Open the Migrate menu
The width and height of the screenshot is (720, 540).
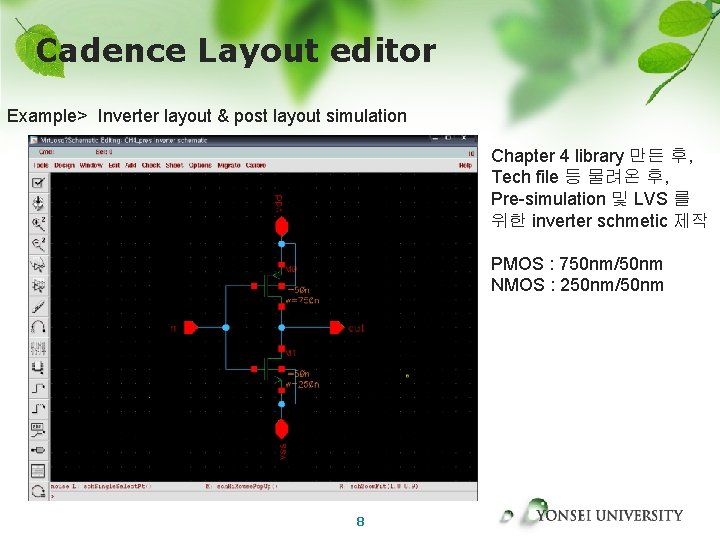tap(229, 165)
